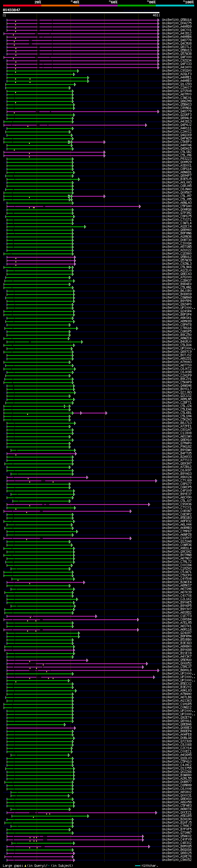The height and width of the screenshot is (868, 197).
Task: Click the UniRef100_Q8ITL2 entry
Action: pos(177,47)
